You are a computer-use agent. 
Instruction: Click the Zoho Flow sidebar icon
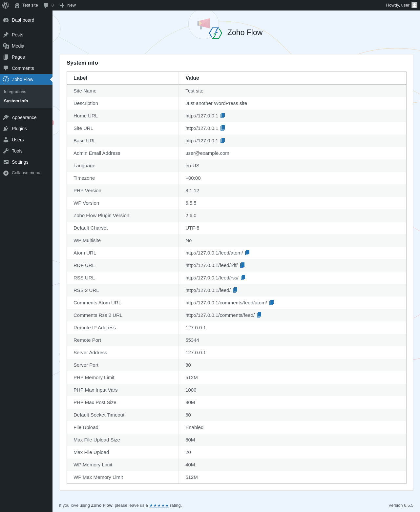coord(6,79)
